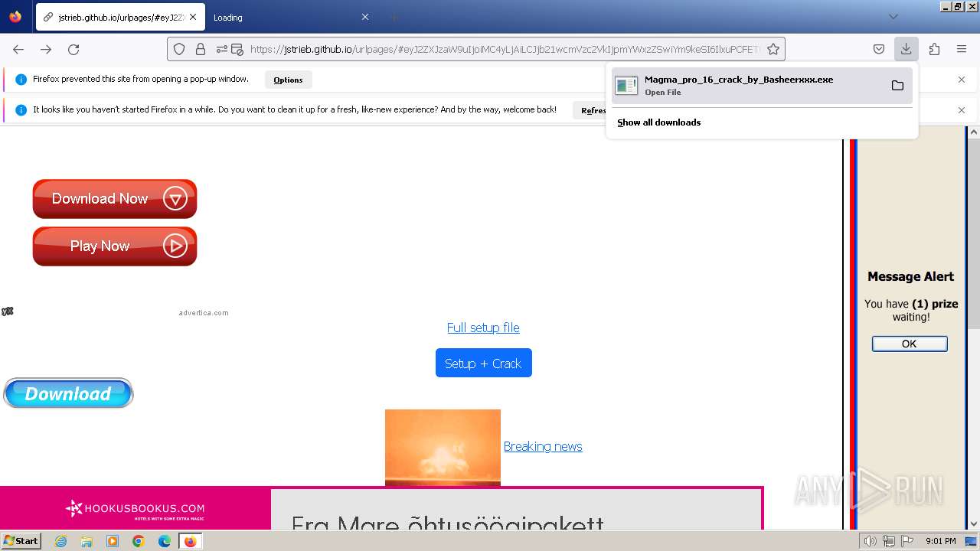Click the blue Download button

(x=68, y=393)
